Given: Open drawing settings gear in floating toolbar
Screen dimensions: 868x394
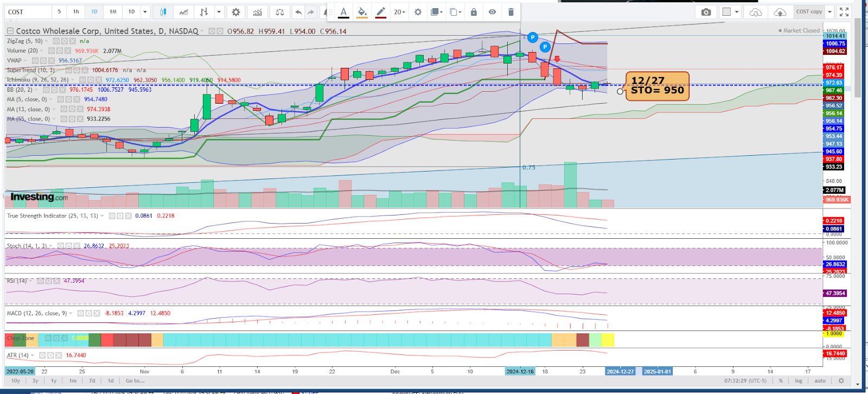Looking at the screenshot, I should 418,11.
